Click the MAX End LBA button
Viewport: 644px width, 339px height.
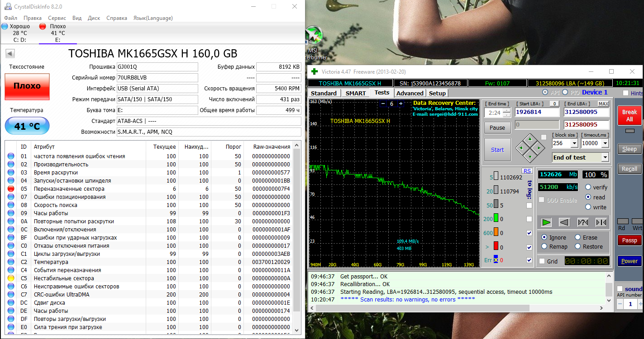pyautogui.click(x=603, y=104)
